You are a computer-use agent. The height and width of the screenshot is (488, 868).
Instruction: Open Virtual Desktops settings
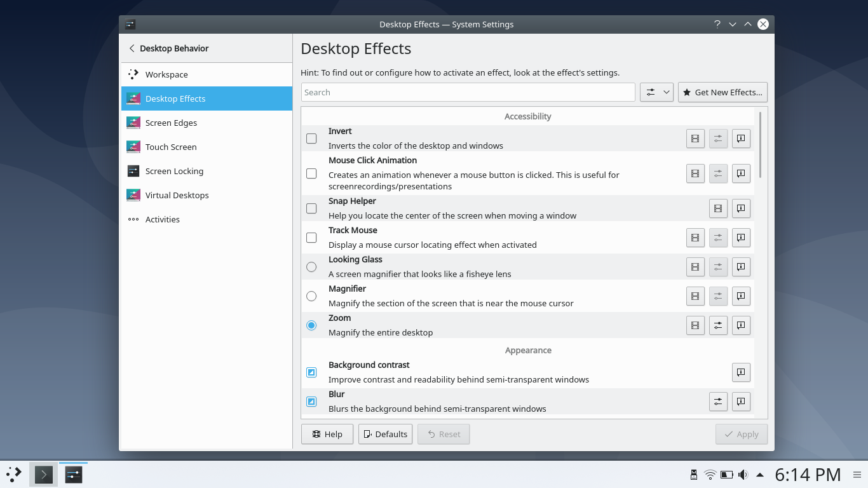click(x=207, y=195)
